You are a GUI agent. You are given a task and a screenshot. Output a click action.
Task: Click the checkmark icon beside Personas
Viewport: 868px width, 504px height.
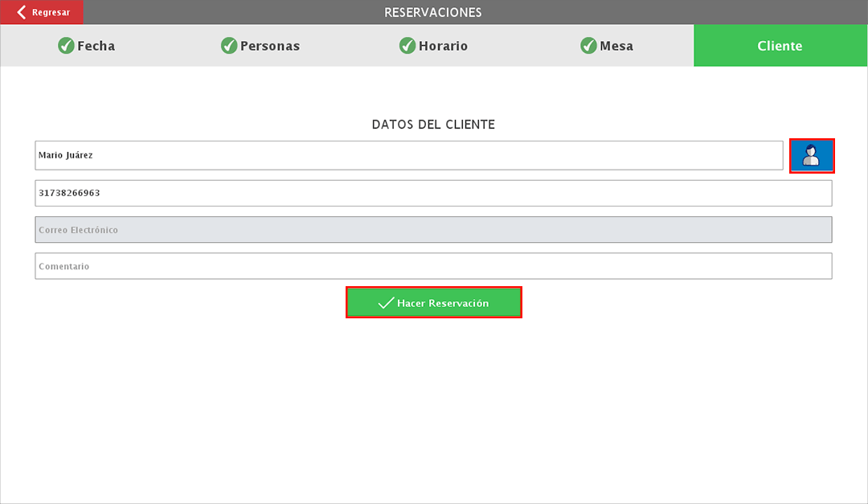[228, 46]
